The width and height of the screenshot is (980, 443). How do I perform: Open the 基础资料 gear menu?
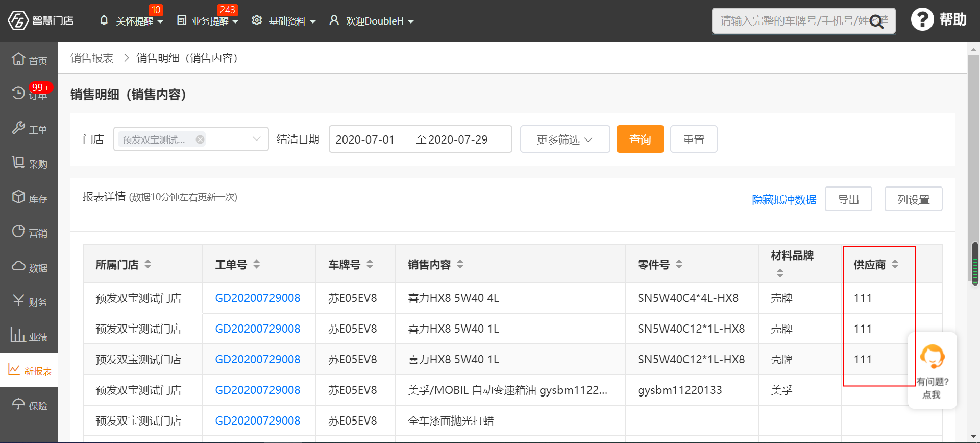pos(257,20)
